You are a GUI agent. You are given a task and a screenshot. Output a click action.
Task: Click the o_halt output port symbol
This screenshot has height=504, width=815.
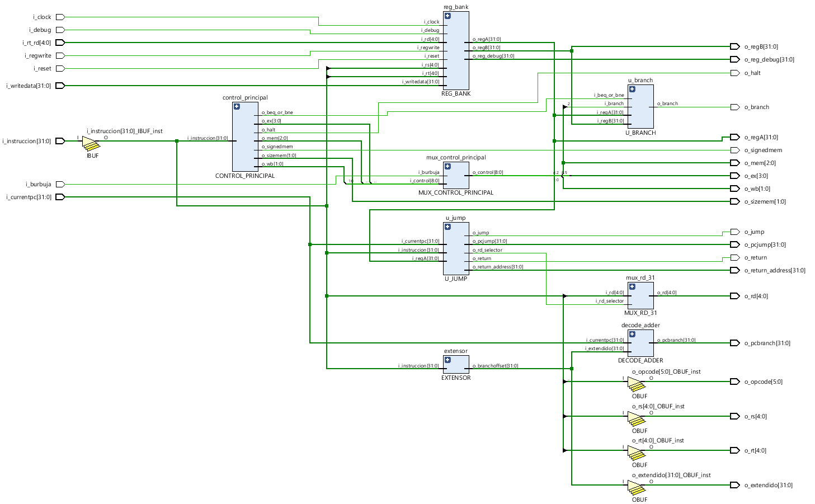[735, 73]
